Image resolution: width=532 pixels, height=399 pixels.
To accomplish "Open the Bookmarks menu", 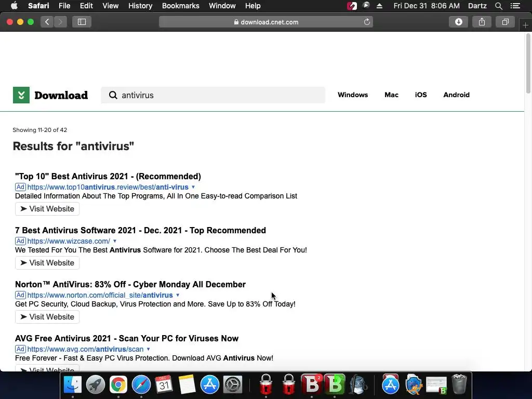I will (180, 6).
